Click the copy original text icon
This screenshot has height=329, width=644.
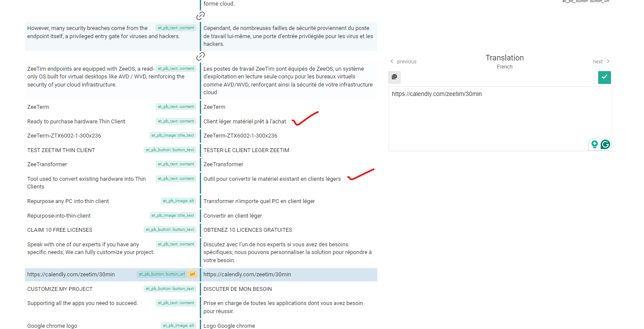tap(394, 77)
